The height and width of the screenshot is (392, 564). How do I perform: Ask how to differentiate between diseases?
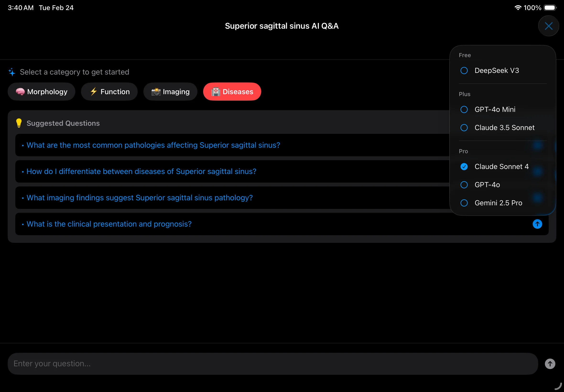point(141,171)
